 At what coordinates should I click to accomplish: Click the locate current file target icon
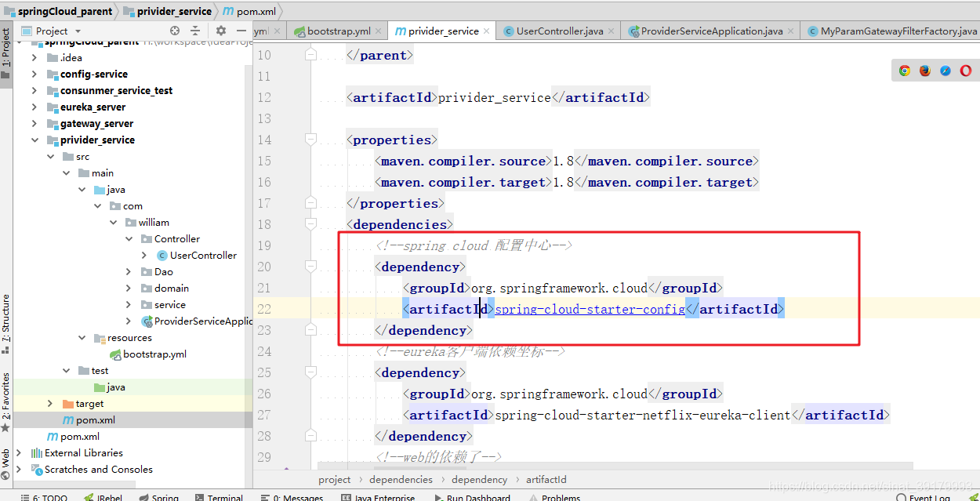pos(174,31)
